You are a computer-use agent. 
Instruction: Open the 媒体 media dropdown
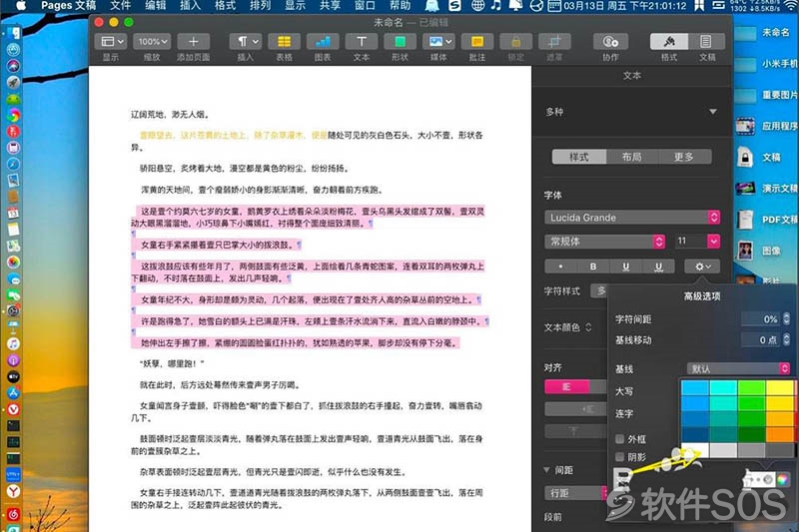(x=438, y=41)
